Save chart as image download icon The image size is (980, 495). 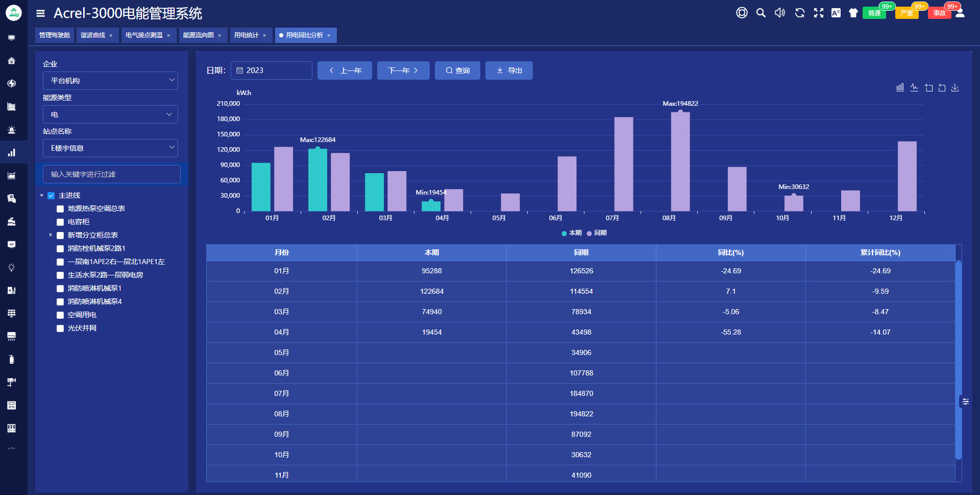pyautogui.click(x=955, y=88)
